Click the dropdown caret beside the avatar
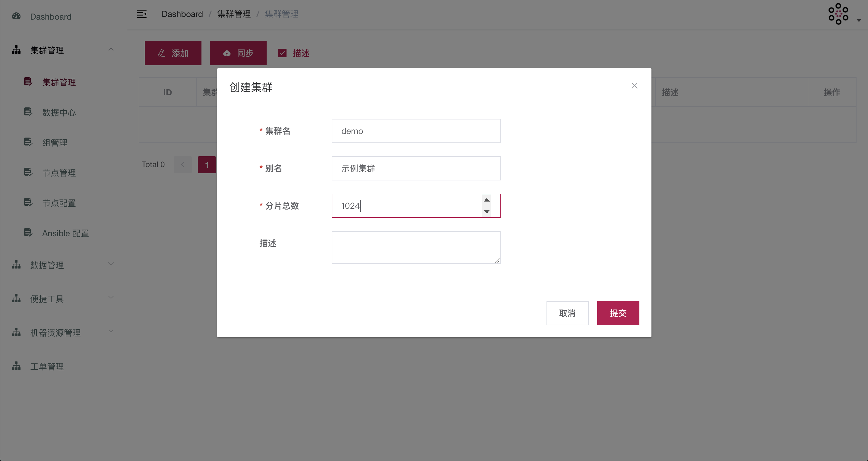The image size is (868, 461). [859, 21]
